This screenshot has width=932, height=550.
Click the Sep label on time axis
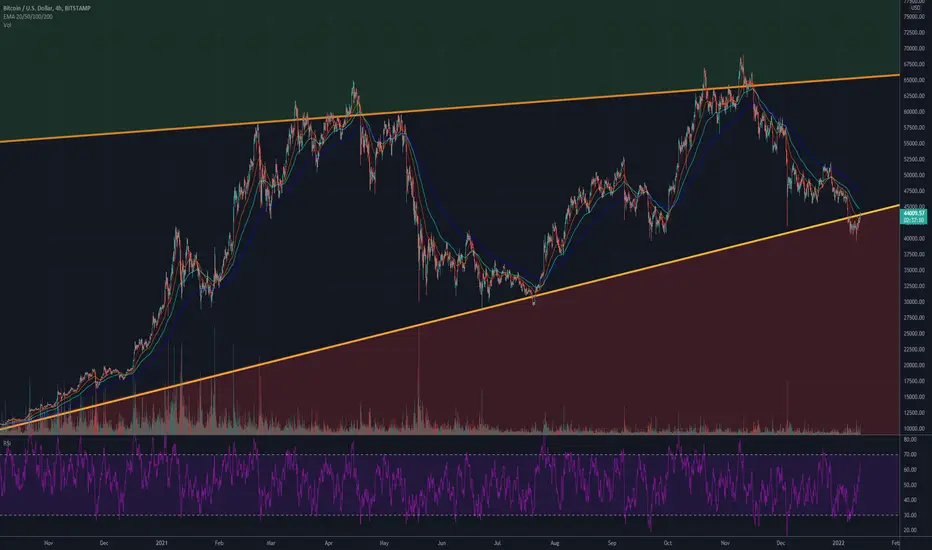coord(612,543)
